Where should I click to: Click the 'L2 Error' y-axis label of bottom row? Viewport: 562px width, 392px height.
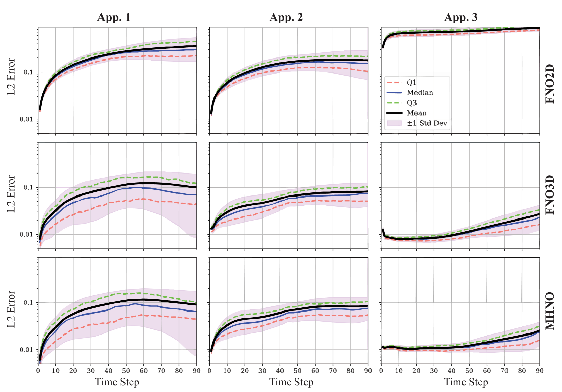11,309
